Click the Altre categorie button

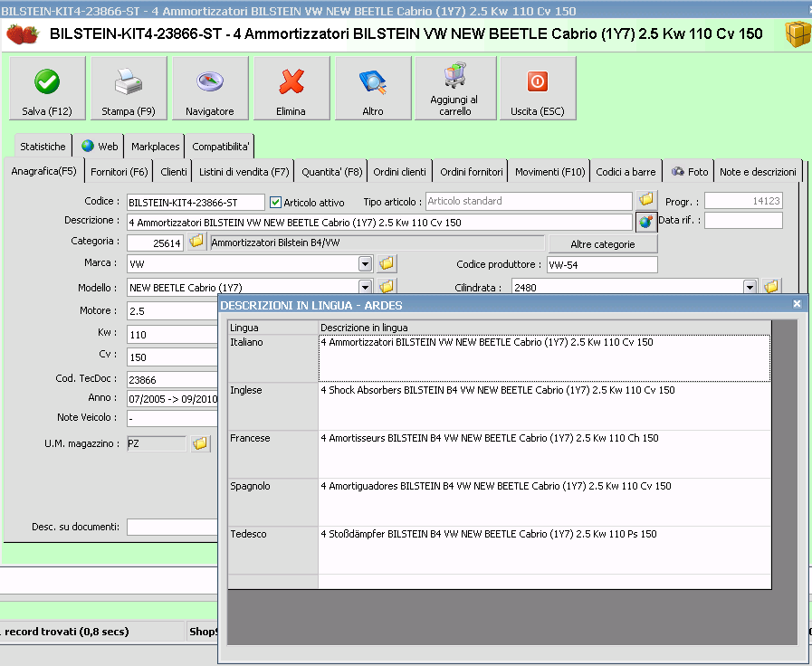pyautogui.click(x=603, y=244)
